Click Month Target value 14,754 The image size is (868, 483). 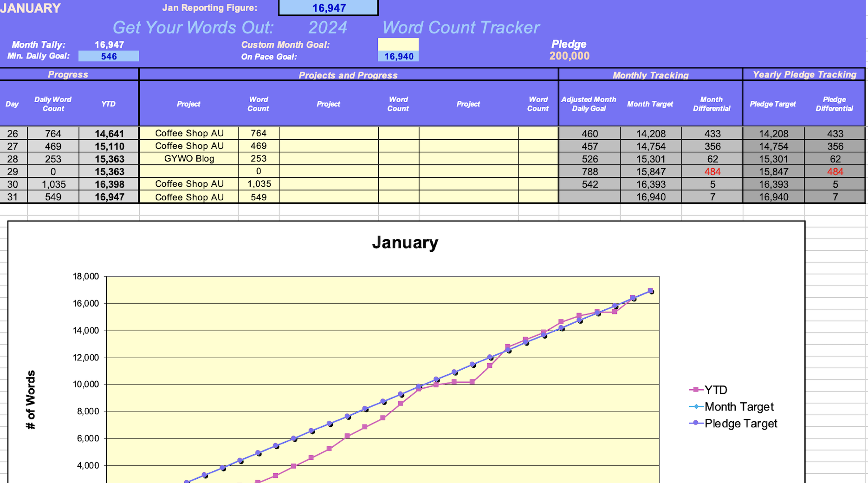651,146
